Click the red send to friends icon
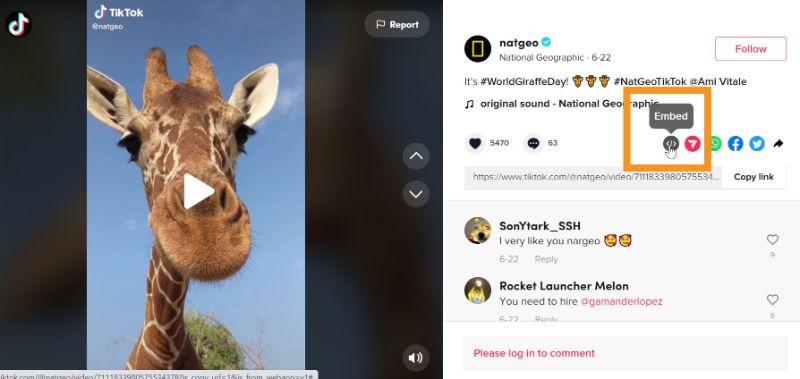This screenshot has width=800, height=379. [x=692, y=144]
